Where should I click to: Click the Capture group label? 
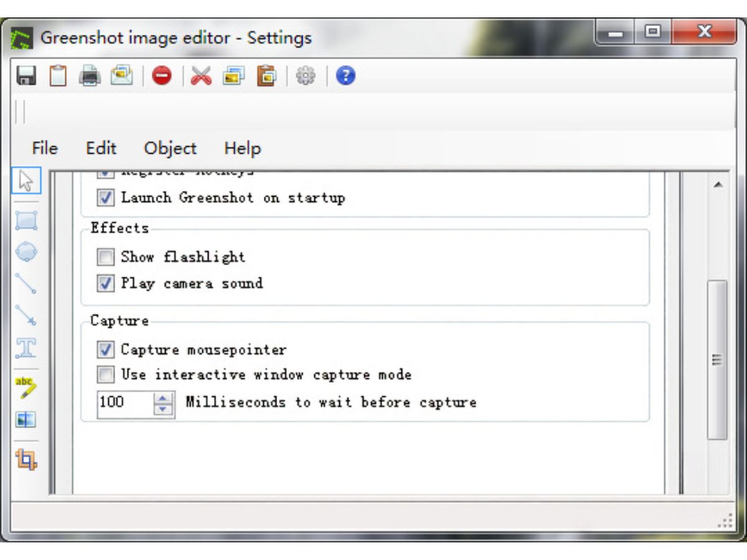pos(120,321)
